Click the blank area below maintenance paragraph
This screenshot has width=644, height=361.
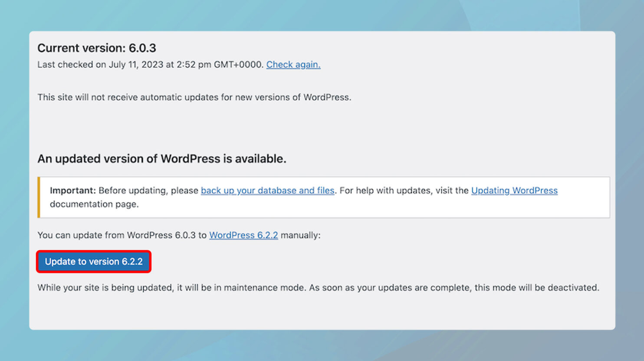coord(321,312)
